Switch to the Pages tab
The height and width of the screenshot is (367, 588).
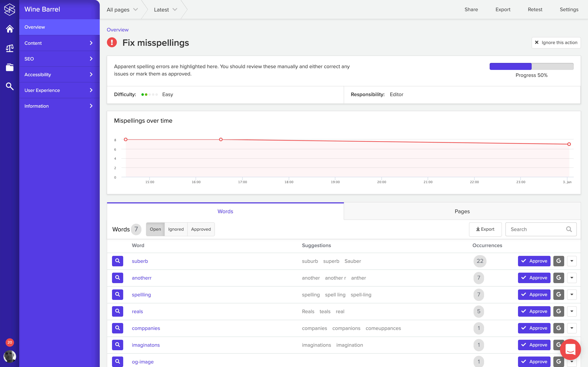point(462,211)
